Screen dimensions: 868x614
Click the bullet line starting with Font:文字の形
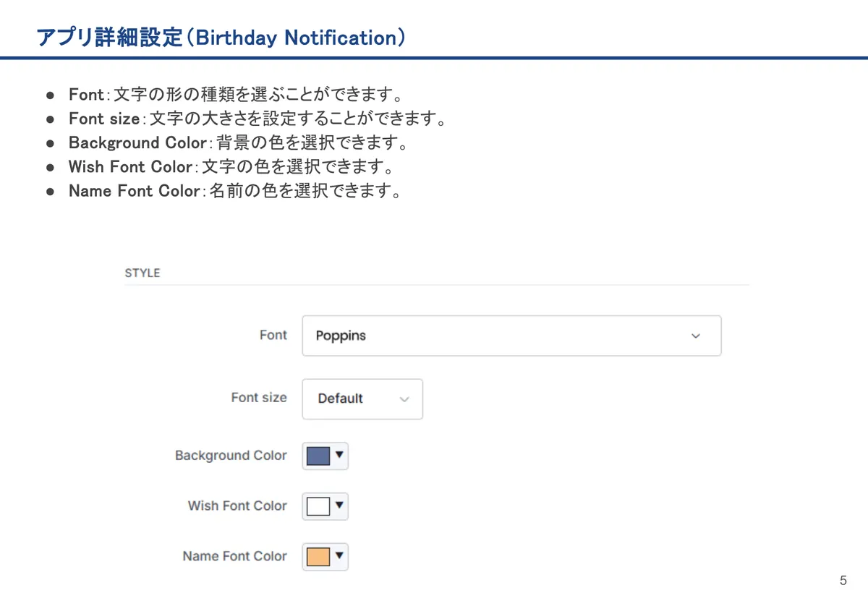(236, 94)
